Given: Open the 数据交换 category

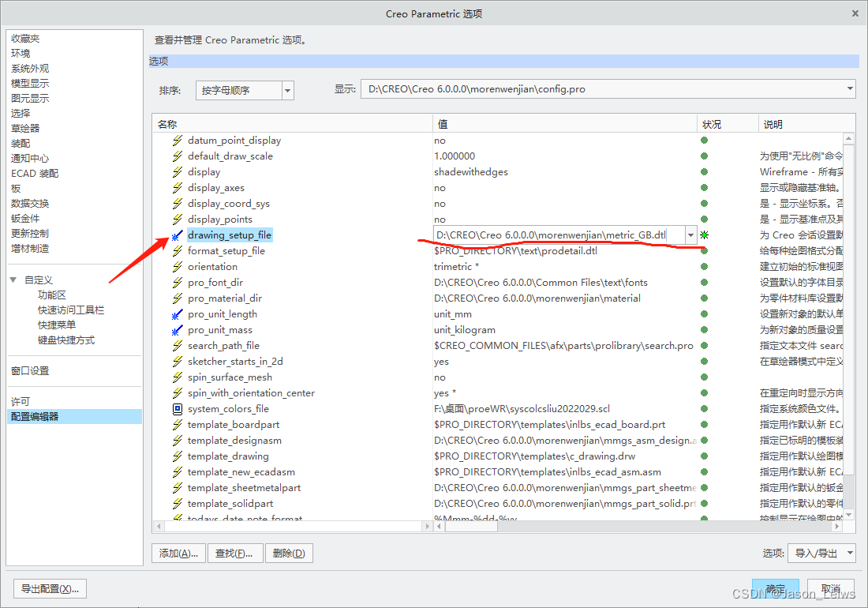Looking at the screenshot, I should 30,204.
